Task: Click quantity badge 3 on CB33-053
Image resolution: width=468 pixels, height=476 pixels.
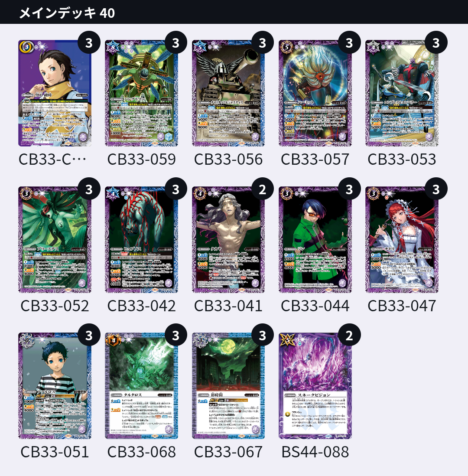Action: click(436, 42)
